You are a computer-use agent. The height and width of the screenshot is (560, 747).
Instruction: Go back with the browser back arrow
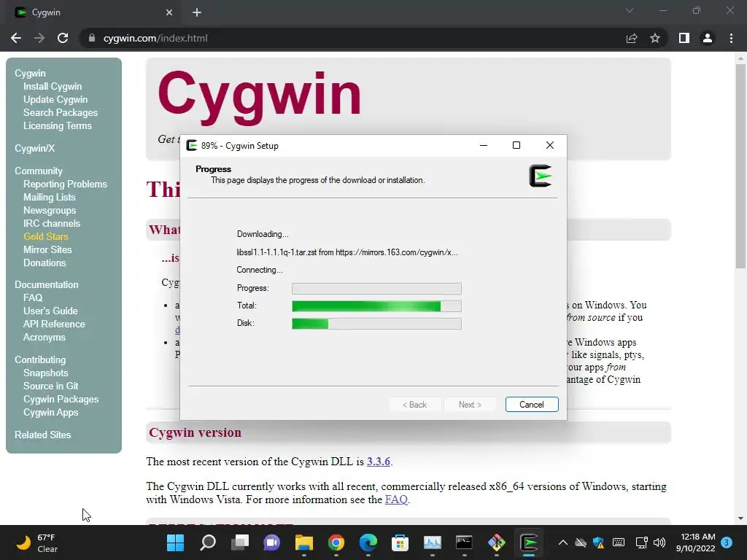(x=16, y=38)
